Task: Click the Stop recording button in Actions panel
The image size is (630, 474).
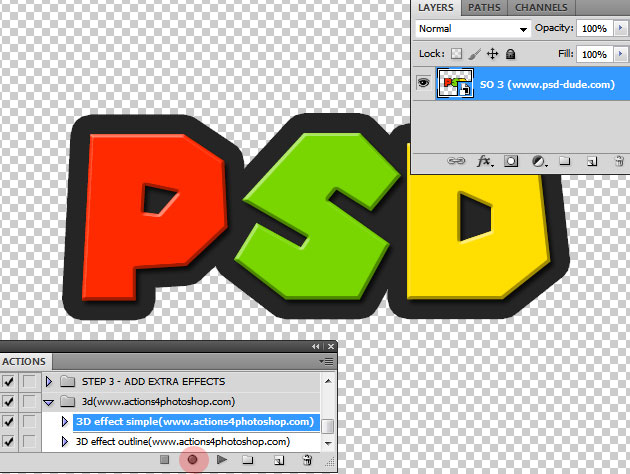Action: click(164, 459)
